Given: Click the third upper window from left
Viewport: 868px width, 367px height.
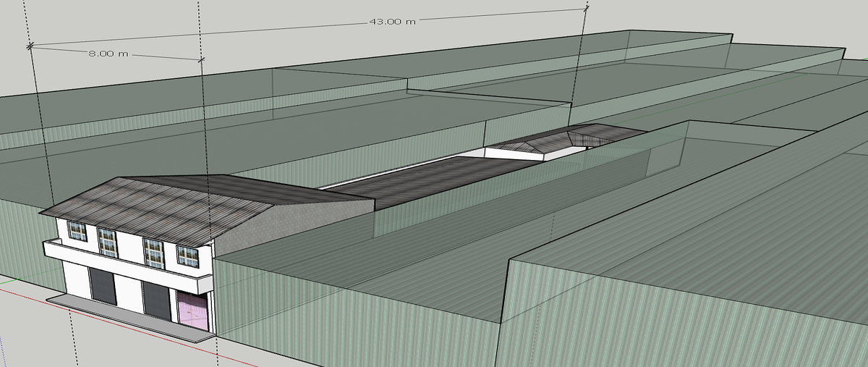Looking at the screenshot, I should 153,252.
